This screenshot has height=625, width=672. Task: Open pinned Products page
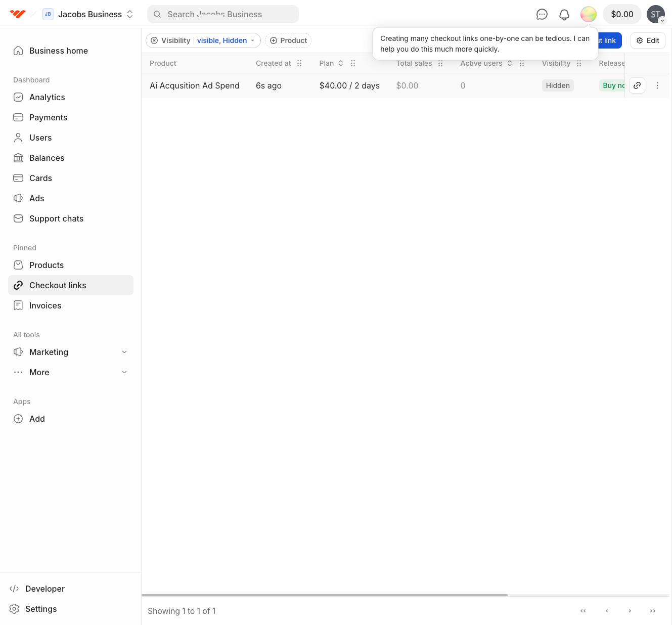click(x=71, y=265)
